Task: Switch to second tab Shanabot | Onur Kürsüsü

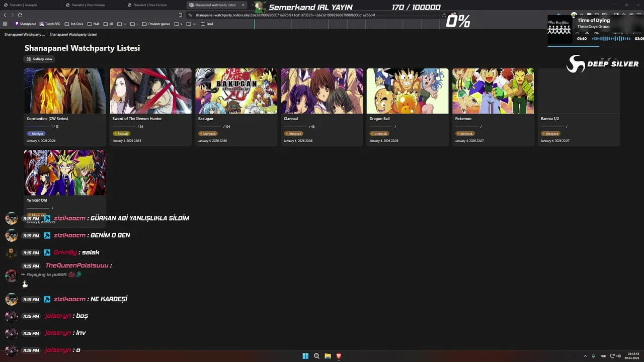Action: click(x=92, y=5)
